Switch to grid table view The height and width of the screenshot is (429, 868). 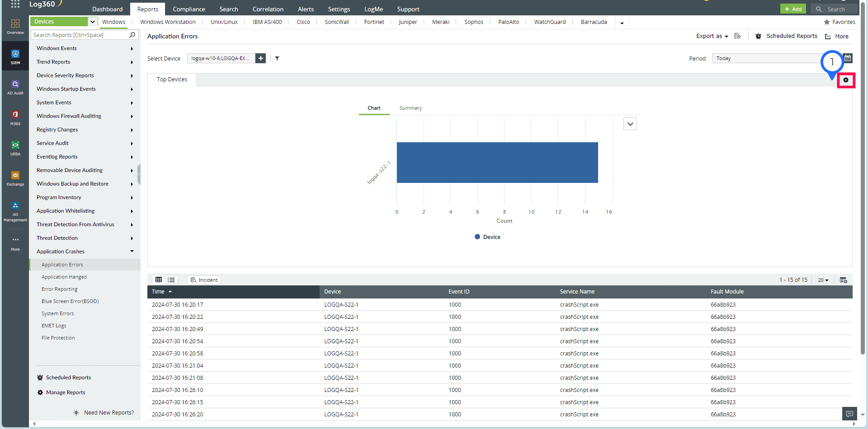[159, 280]
